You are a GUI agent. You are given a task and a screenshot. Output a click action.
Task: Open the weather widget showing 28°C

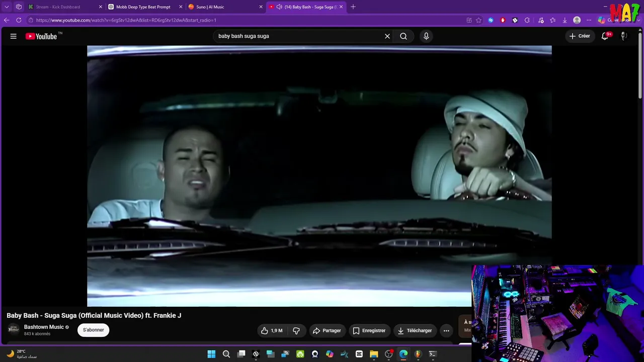coord(22,354)
